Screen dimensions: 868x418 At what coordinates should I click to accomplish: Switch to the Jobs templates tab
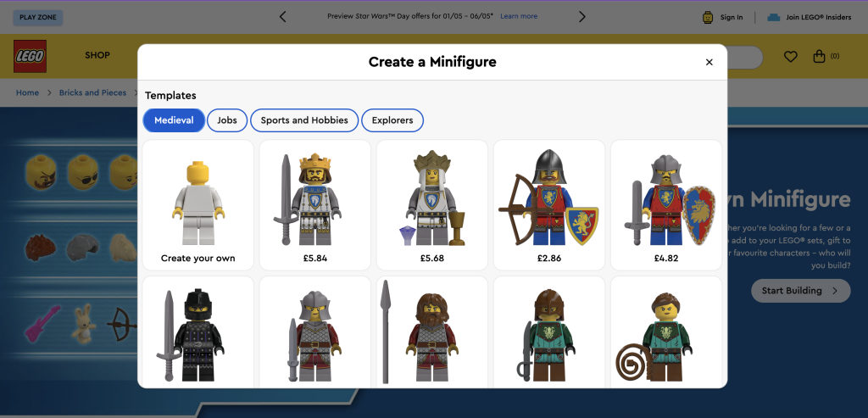(227, 120)
